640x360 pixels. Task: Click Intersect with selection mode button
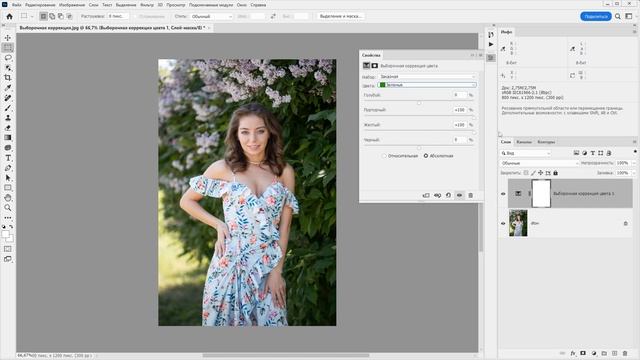pos(69,16)
